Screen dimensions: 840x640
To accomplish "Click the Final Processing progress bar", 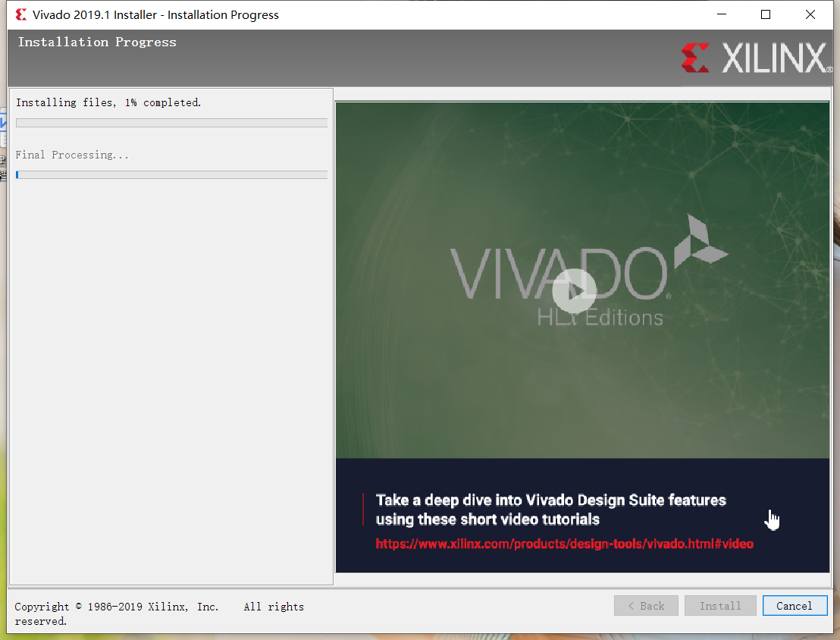I will [x=171, y=174].
